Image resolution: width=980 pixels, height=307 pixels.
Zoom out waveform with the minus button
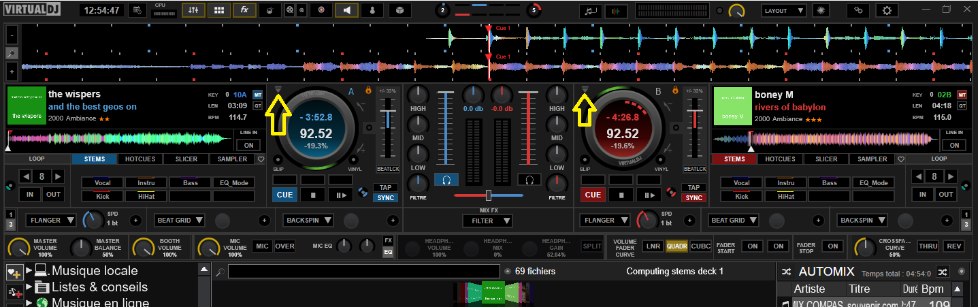12,35
